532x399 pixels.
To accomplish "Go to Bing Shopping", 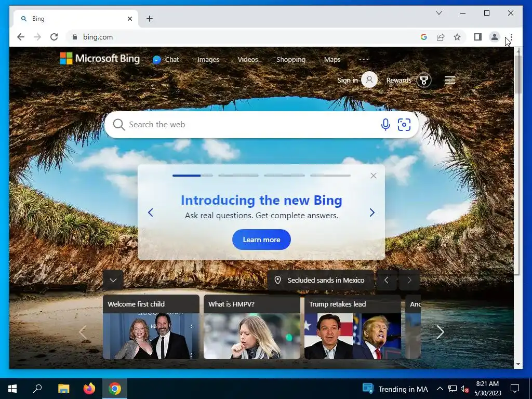I will click(x=291, y=60).
